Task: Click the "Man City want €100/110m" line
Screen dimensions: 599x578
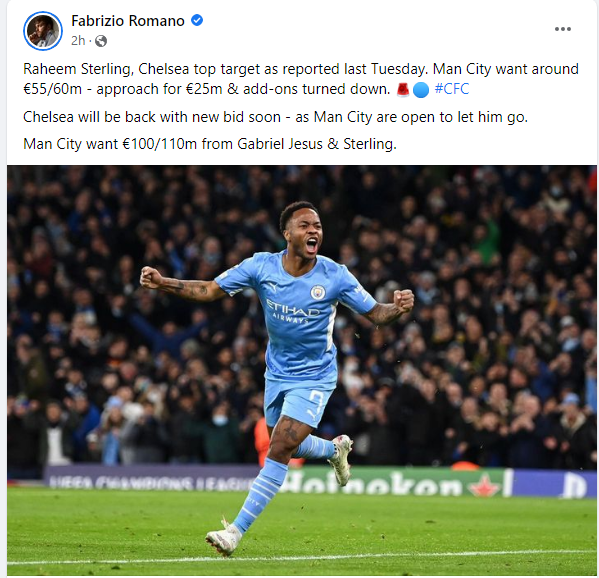Action: (x=210, y=144)
